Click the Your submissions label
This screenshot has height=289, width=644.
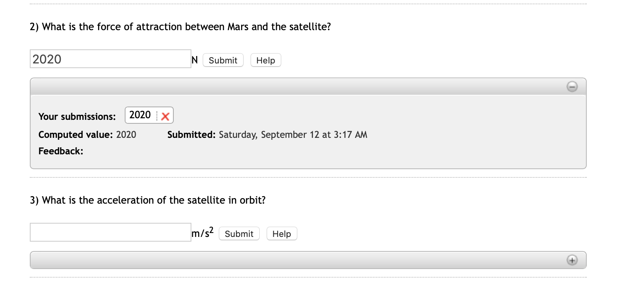tap(77, 117)
